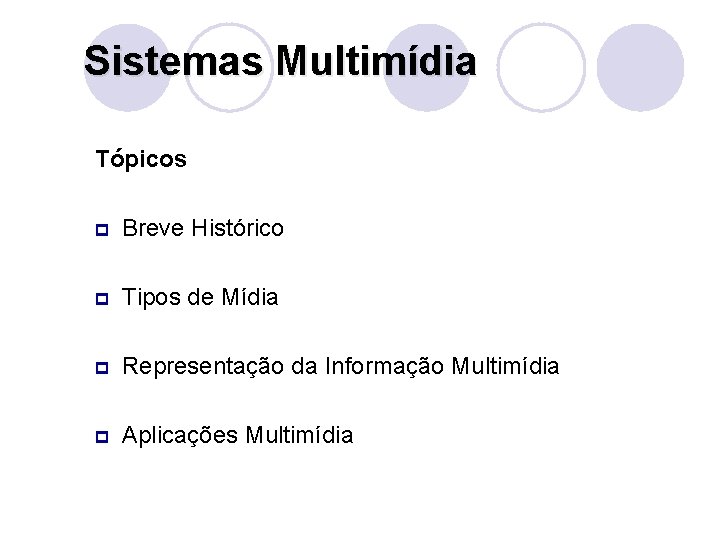Click the word Aplicações in the last bullet
This screenshot has width=720, height=540.
(x=179, y=436)
